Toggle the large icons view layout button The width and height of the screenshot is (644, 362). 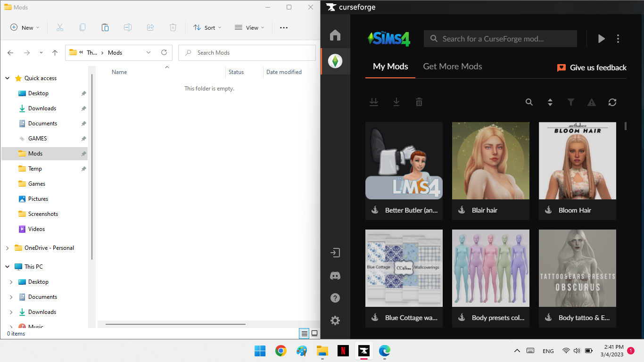coord(314,333)
